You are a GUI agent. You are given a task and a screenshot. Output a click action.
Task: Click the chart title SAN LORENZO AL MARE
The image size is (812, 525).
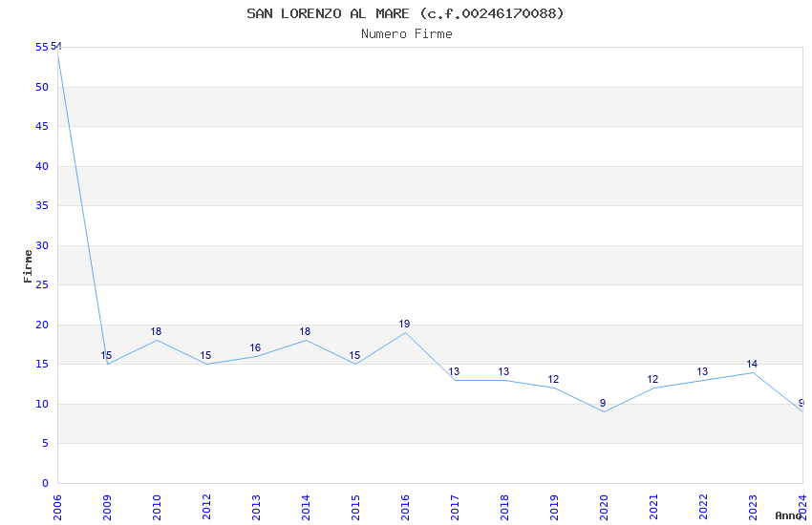point(406,13)
